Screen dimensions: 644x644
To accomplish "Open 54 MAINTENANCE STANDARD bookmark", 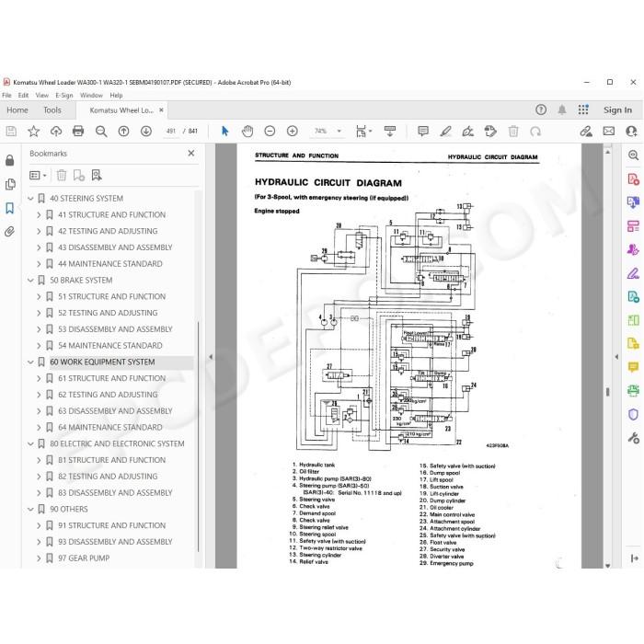I will pos(110,345).
